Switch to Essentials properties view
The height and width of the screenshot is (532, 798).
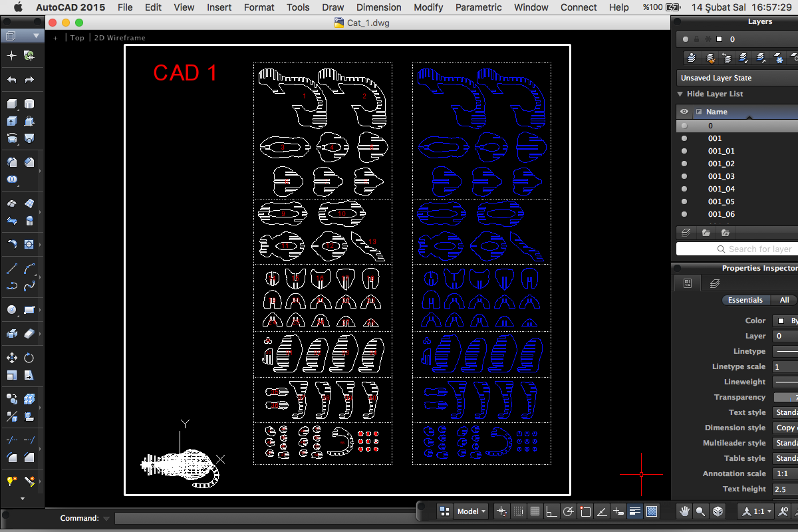click(745, 300)
